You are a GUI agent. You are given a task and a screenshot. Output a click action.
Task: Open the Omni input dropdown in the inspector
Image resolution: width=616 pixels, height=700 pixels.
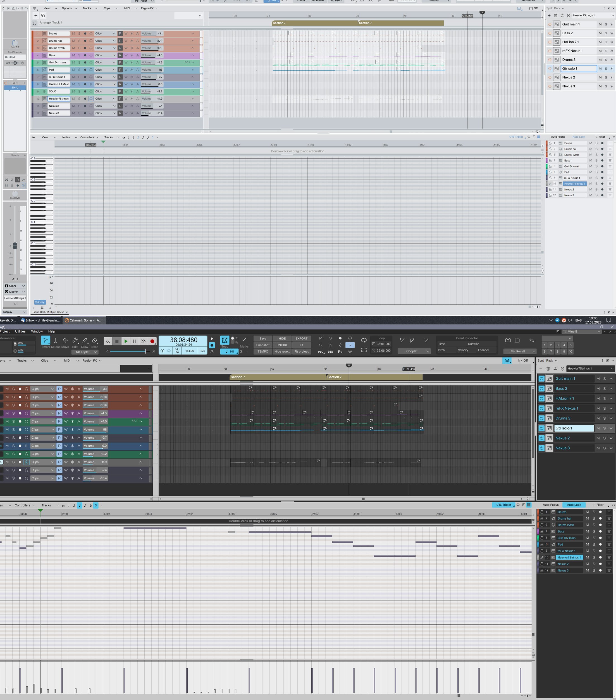pyautogui.click(x=15, y=286)
